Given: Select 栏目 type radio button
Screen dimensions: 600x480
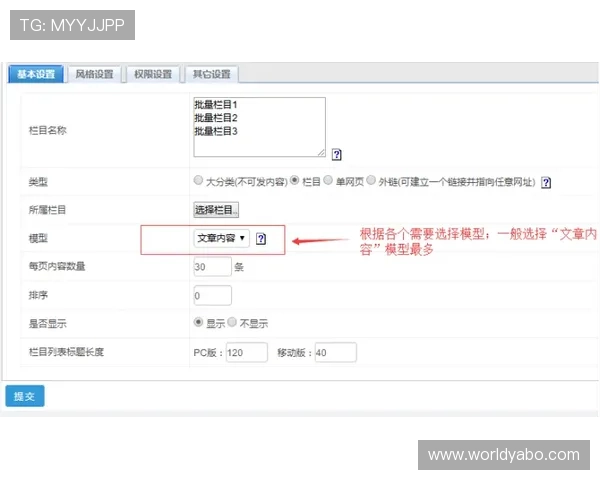Looking at the screenshot, I should (x=294, y=180).
